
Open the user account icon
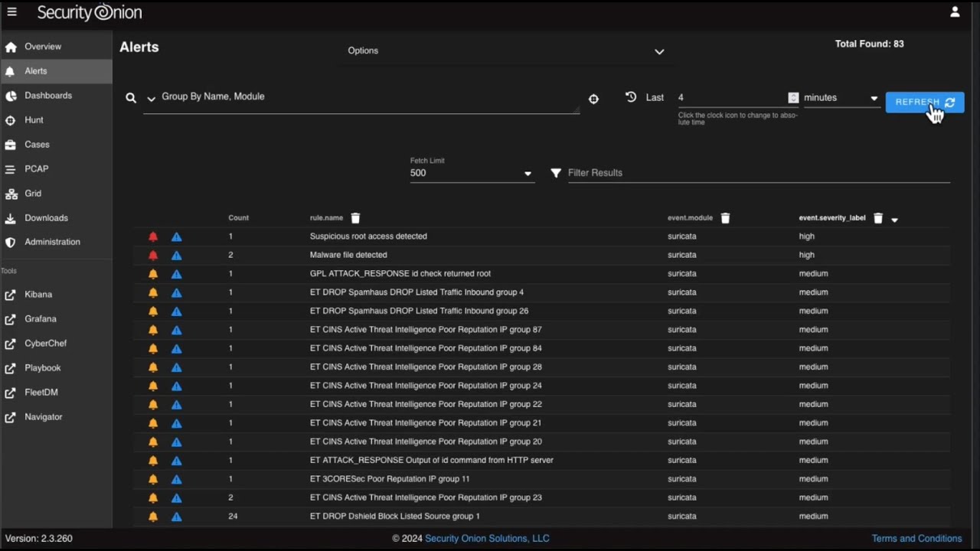pyautogui.click(x=955, y=12)
